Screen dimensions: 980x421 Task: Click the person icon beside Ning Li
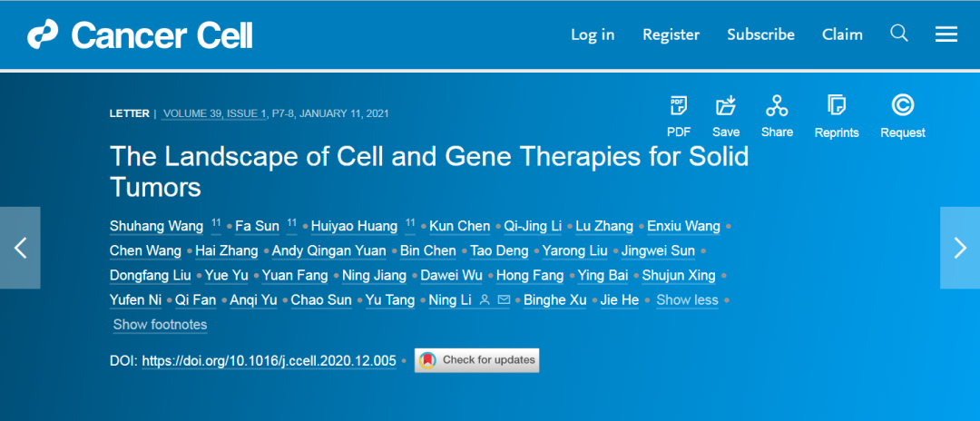[x=485, y=300]
